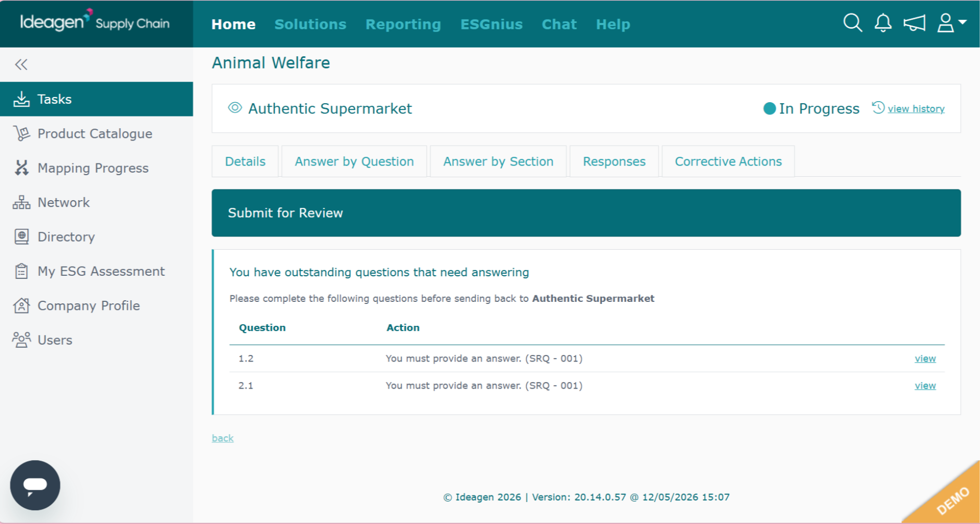The image size is (980, 524).
Task: Click the version text in footer
Action: [586, 497]
